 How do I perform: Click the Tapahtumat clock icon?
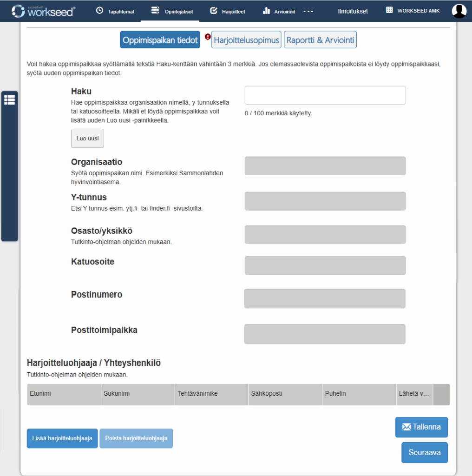(99, 11)
